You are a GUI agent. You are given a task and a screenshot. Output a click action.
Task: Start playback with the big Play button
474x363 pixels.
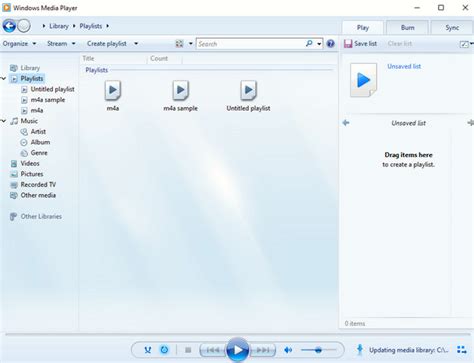(x=237, y=350)
